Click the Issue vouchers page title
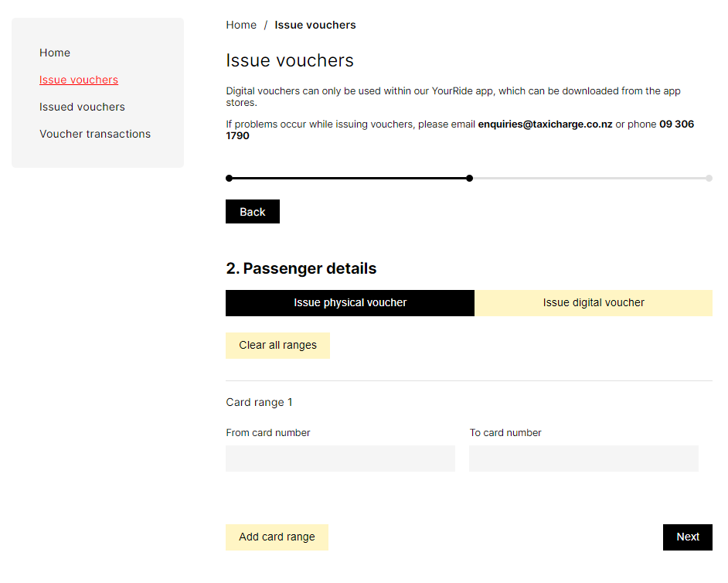 [x=289, y=60]
